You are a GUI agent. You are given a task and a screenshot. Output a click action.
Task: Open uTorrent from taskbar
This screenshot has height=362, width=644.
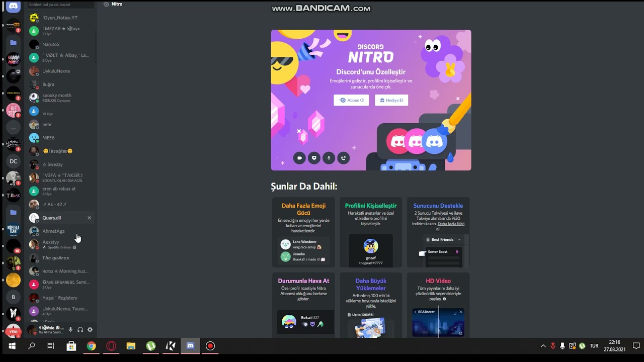point(151,346)
